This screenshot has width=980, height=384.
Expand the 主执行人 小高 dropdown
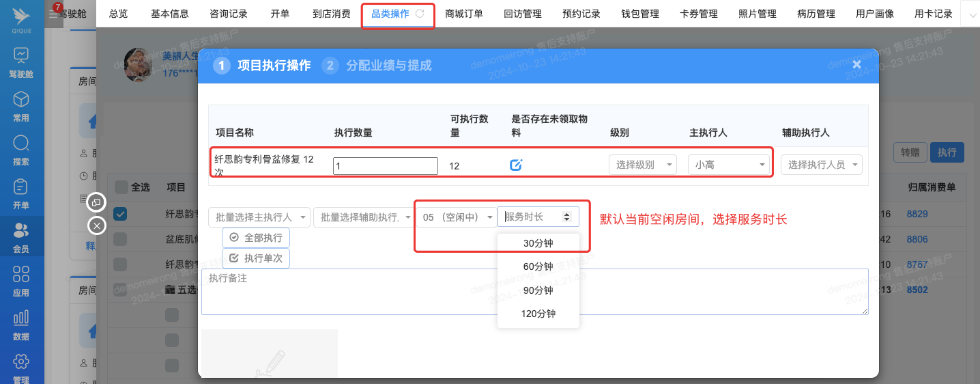pyautogui.click(x=728, y=165)
